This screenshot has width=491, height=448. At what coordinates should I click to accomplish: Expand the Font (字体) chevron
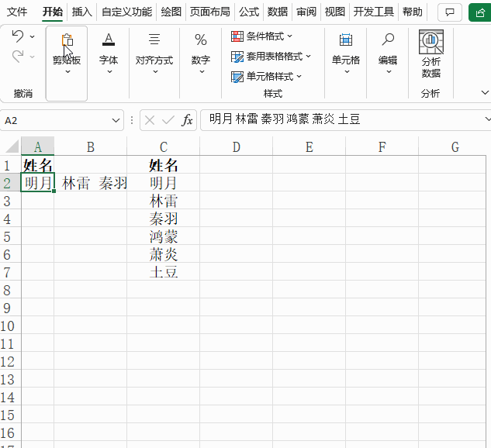109,72
